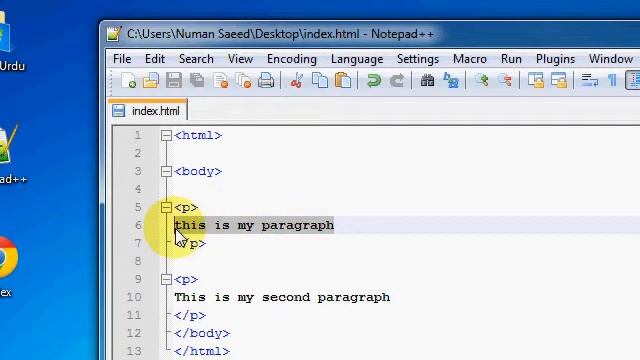Toggle the Word Wrap icon
Viewport: 640px width, 360px height.
pyautogui.click(x=590, y=80)
